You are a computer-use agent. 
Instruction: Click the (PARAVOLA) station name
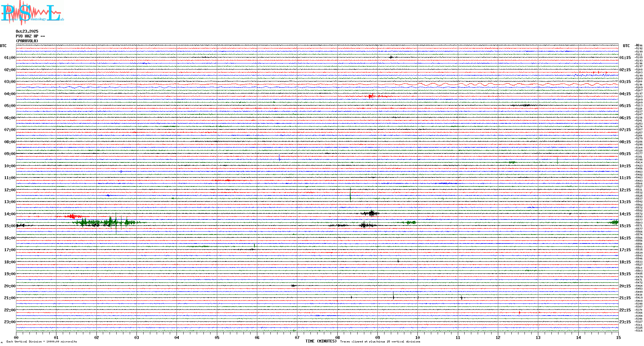[x=27, y=41]
